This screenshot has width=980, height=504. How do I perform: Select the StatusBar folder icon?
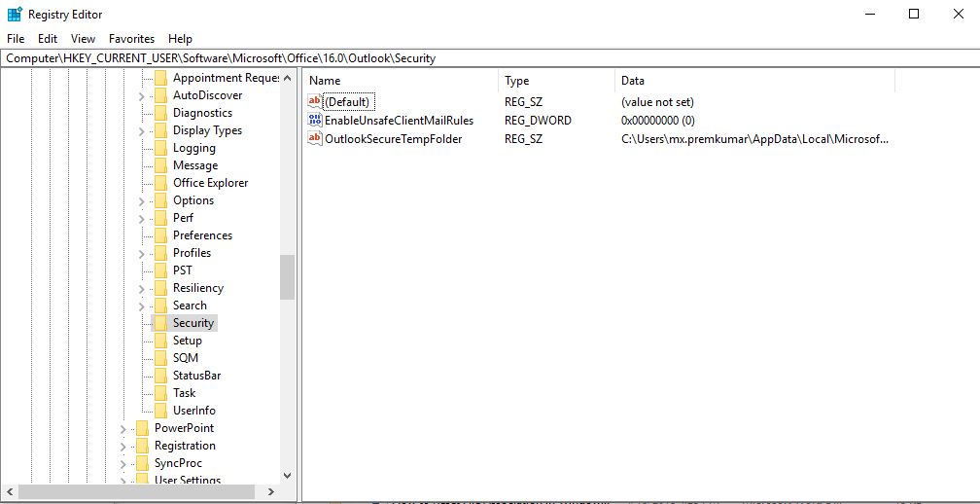click(161, 376)
